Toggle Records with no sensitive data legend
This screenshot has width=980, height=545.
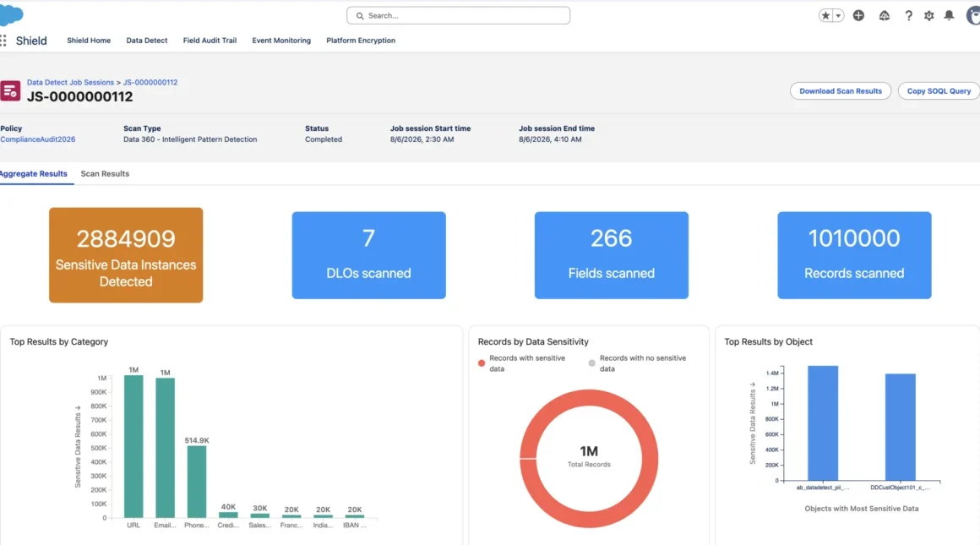pyautogui.click(x=638, y=363)
